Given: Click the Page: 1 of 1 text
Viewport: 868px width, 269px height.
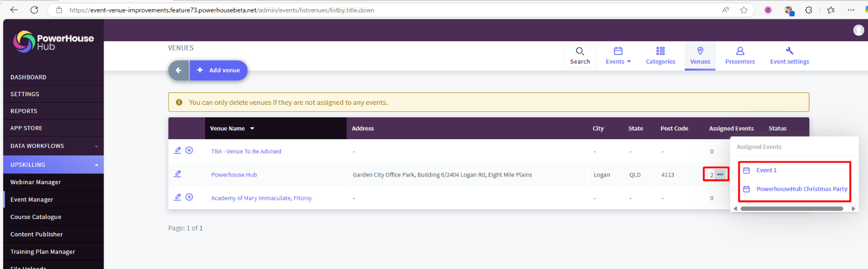Looking at the screenshot, I should click(185, 228).
